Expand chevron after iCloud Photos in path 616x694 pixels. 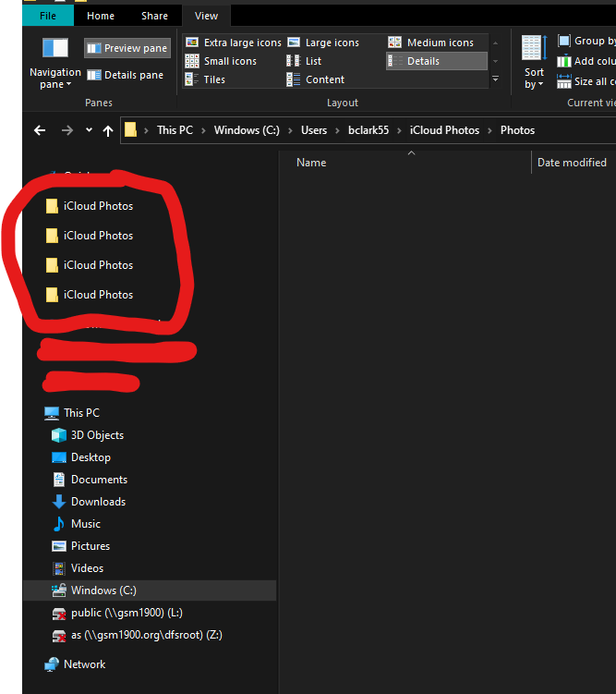click(x=490, y=130)
